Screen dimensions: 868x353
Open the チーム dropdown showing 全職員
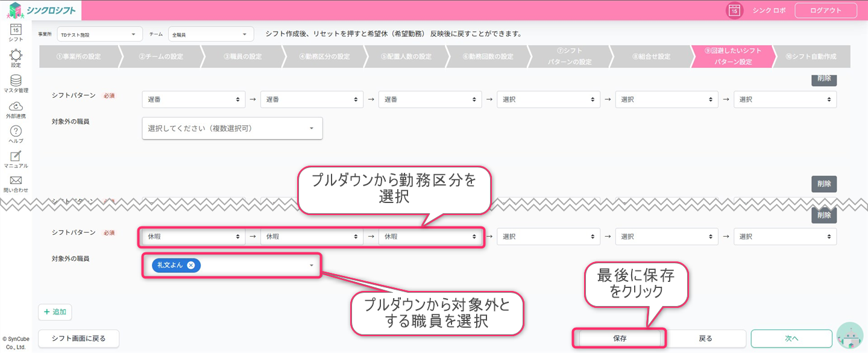coord(211,34)
